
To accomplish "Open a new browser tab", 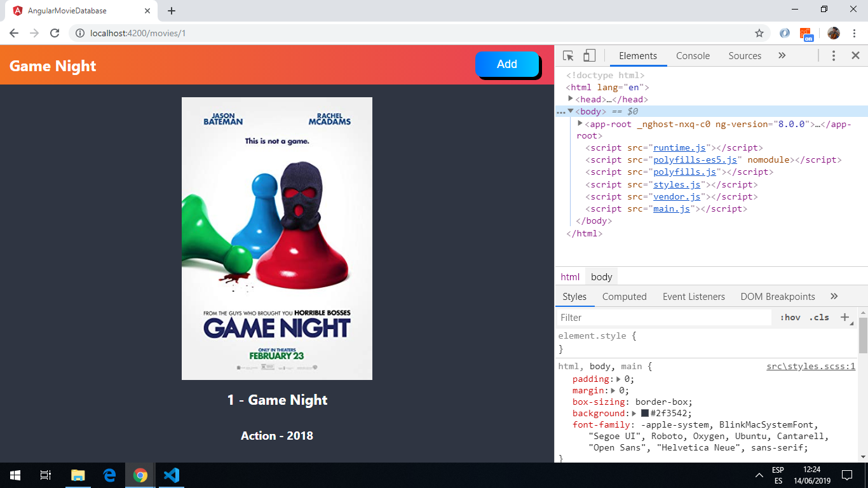I will [172, 11].
